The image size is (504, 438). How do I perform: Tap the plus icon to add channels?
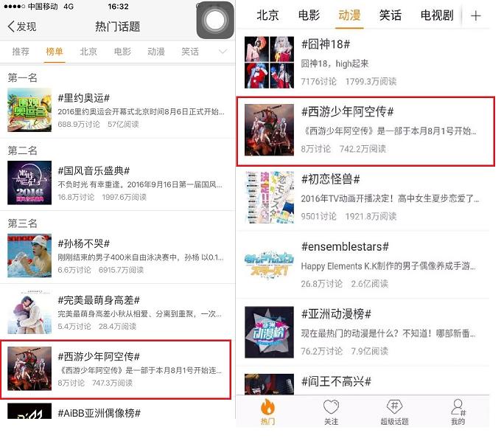[475, 15]
